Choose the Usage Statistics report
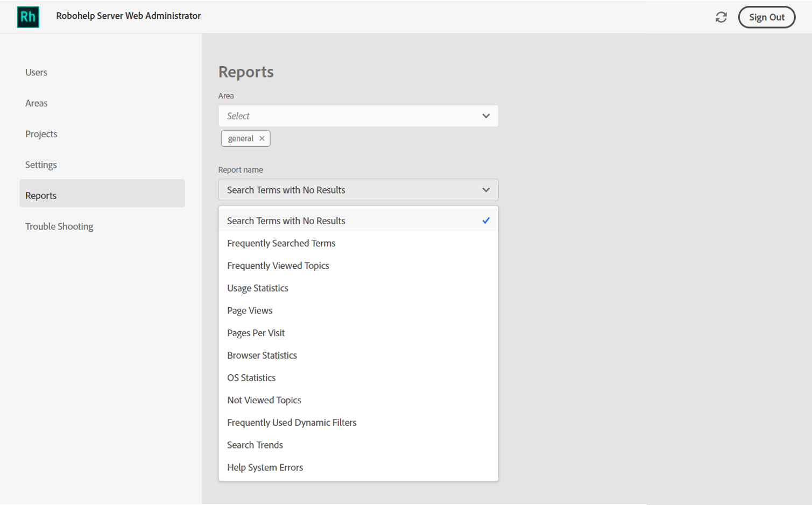 pos(258,288)
